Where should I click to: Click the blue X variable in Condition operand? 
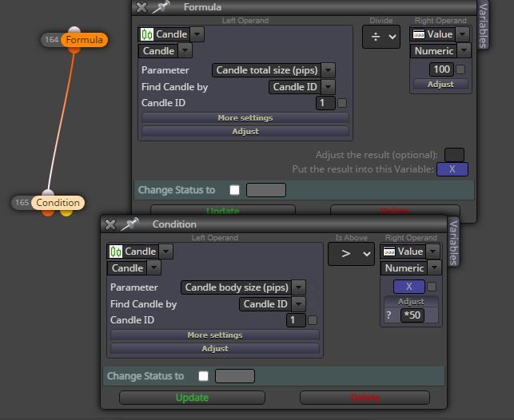pyautogui.click(x=408, y=287)
